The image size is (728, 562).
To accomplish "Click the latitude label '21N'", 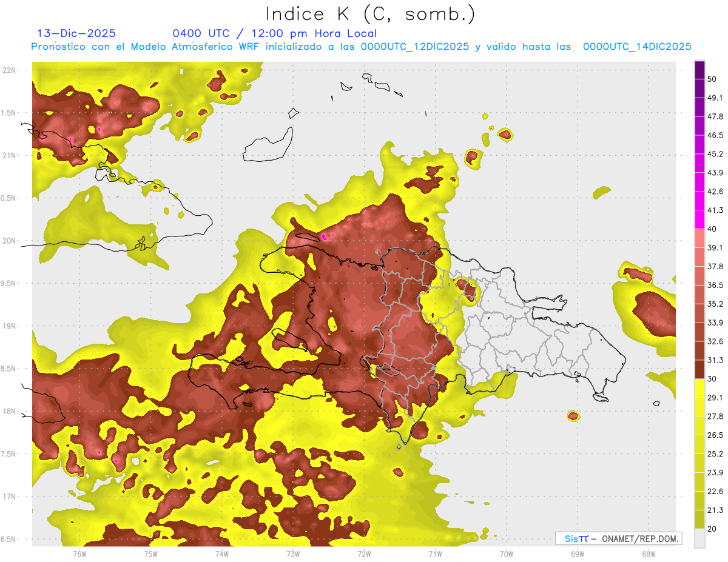I will 9,155.
